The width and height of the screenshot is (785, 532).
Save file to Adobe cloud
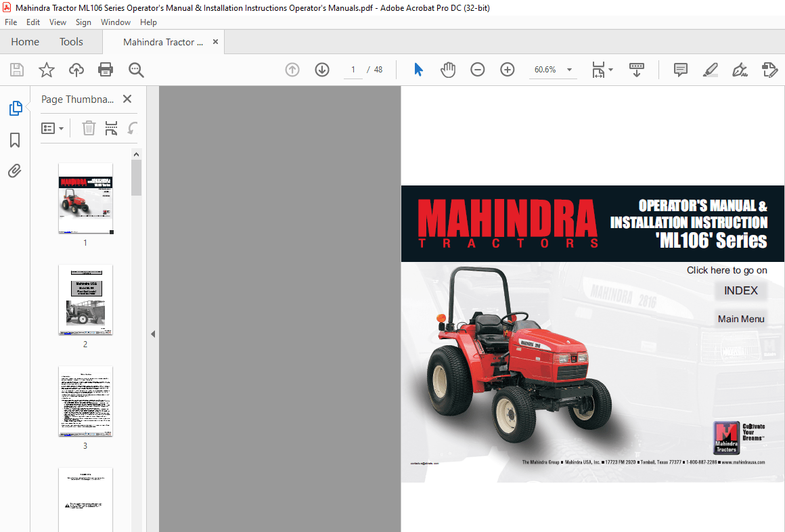coord(76,70)
